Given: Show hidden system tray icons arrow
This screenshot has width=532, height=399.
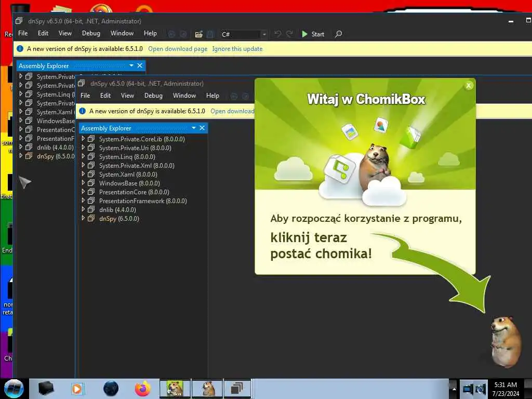Looking at the screenshot, I should [454, 389].
